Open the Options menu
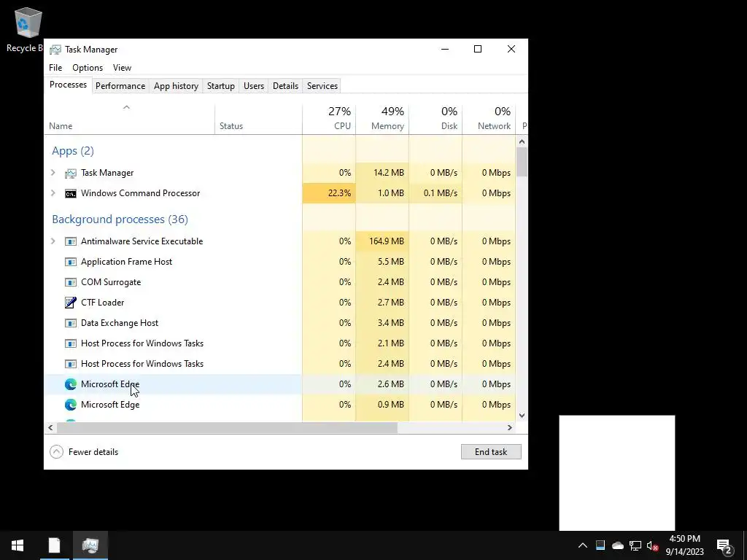This screenshot has width=747, height=560. tap(88, 68)
